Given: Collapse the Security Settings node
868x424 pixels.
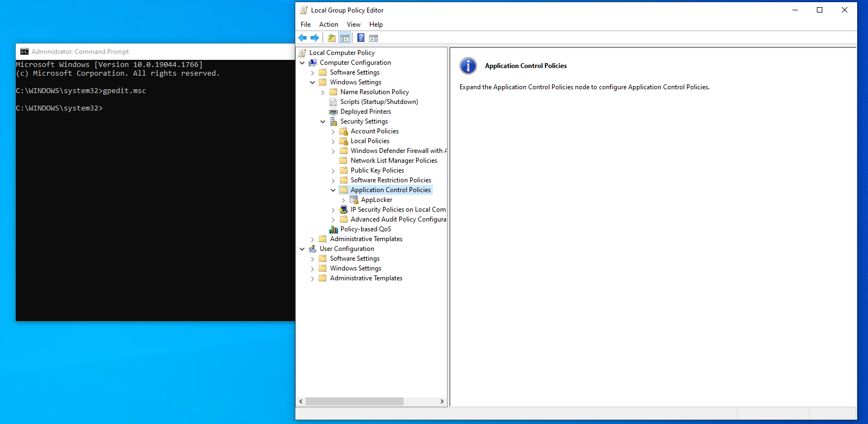Looking at the screenshot, I should tap(323, 121).
